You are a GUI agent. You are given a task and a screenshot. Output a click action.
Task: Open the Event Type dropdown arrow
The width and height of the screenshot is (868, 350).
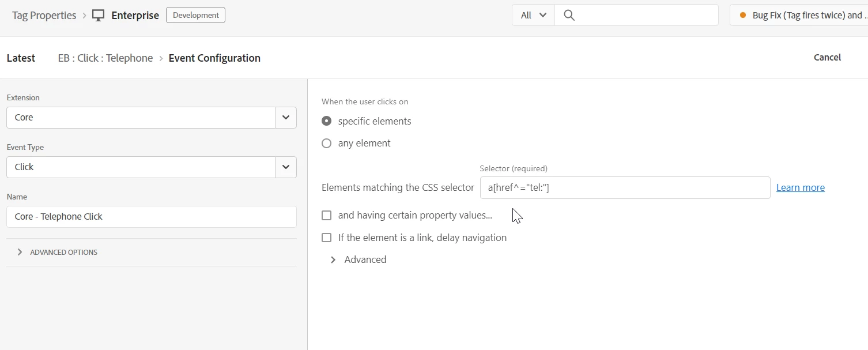click(x=286, y=167)
